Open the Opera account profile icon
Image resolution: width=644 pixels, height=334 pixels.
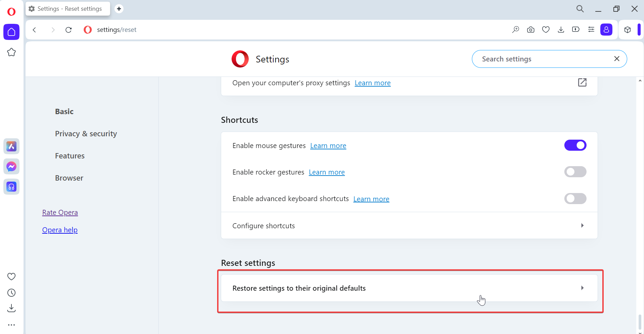[606, 30]
